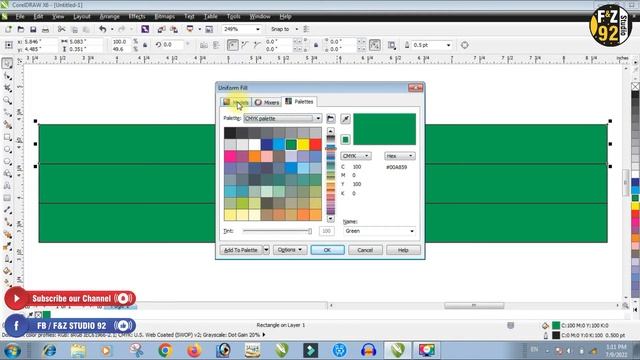Screen dimensions: 640x360
Task: Click the Cancel button
Action: pyautogui.click(x=365, y=250)
